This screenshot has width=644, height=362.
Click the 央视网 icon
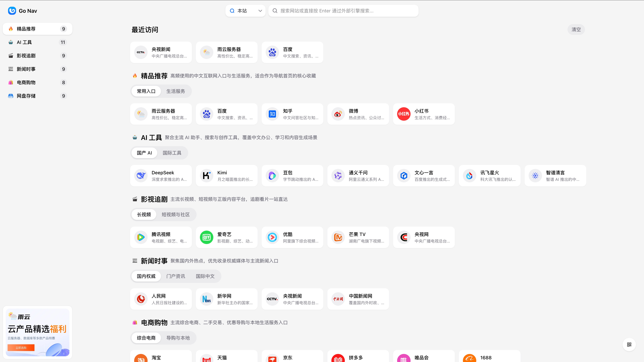(x=404, y=237)
